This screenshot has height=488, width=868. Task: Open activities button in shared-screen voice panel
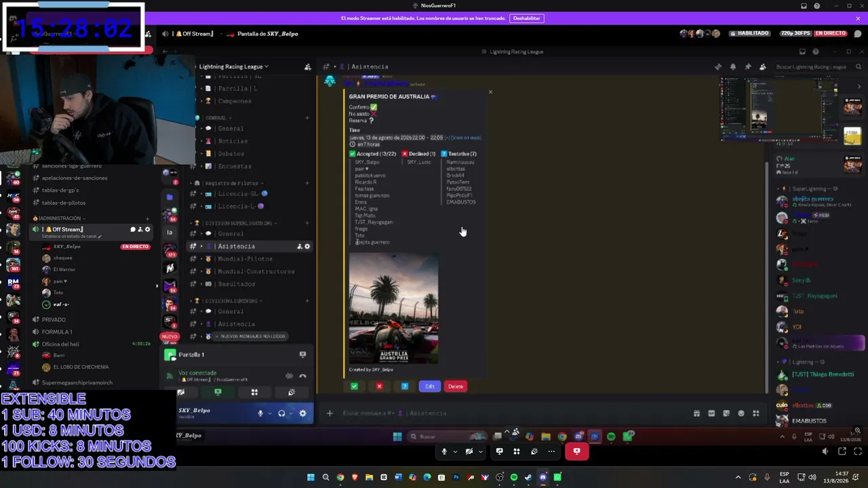254,392
